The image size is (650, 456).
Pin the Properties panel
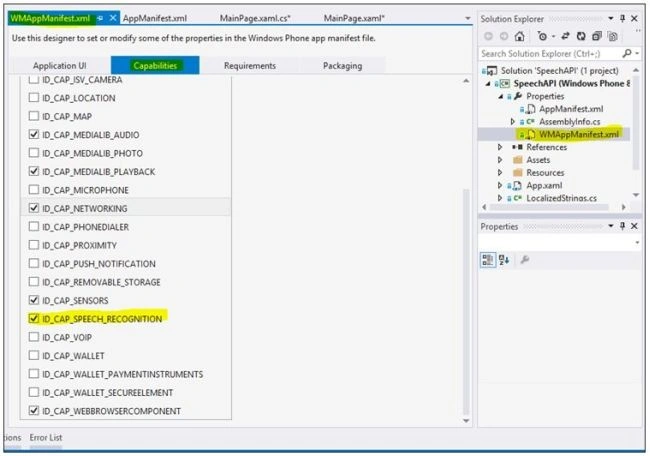(622, 226)
